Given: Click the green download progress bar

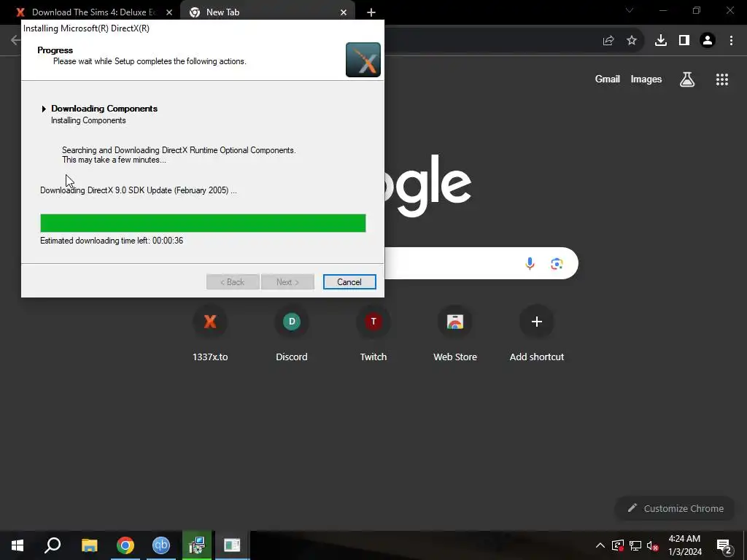Looking at the screenshot, I should coord(203,223).
